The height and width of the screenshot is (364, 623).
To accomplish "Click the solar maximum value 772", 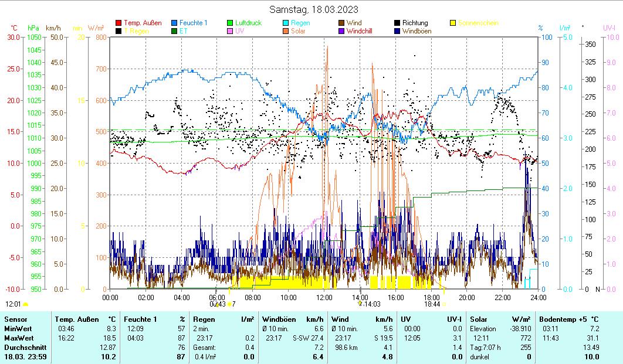I will click(x=526, y=338).
